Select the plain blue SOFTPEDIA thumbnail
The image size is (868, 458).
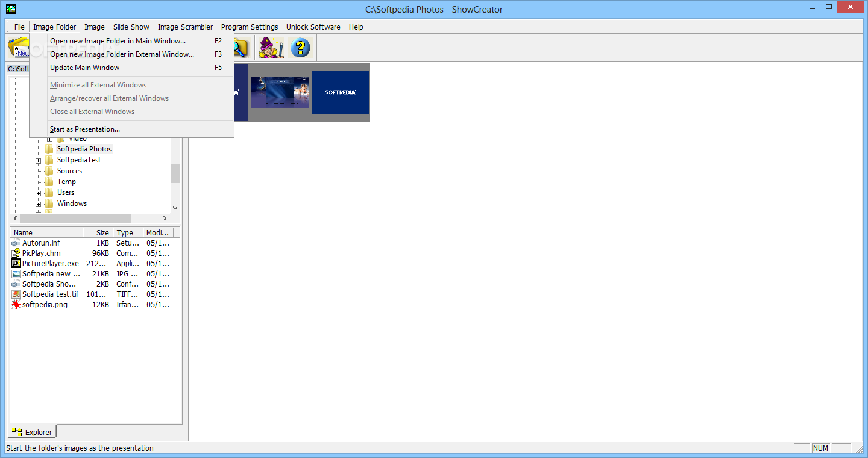(340, 92)
